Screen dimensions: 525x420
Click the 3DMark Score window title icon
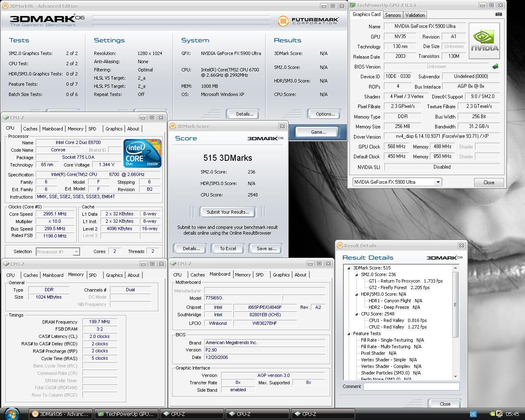pos(172,126)
